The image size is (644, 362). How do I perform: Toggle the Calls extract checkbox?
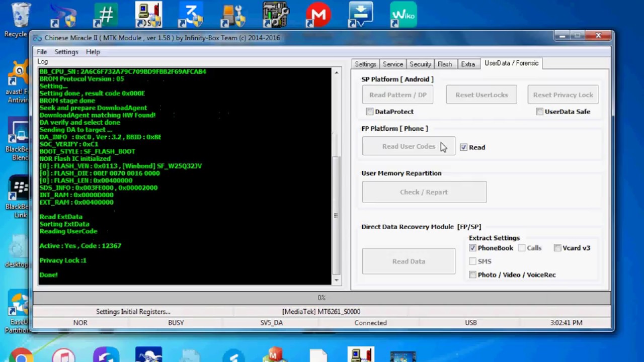pos(522,248)
